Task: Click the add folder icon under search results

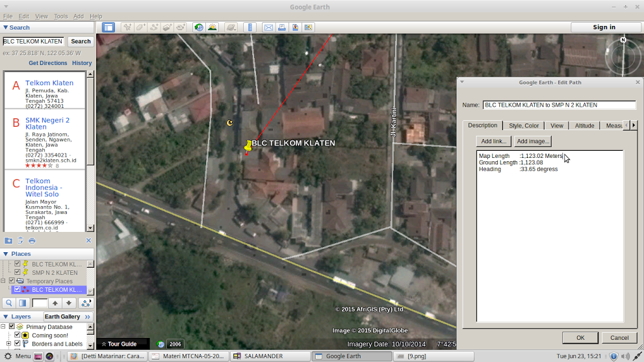Action: point(8,240)
